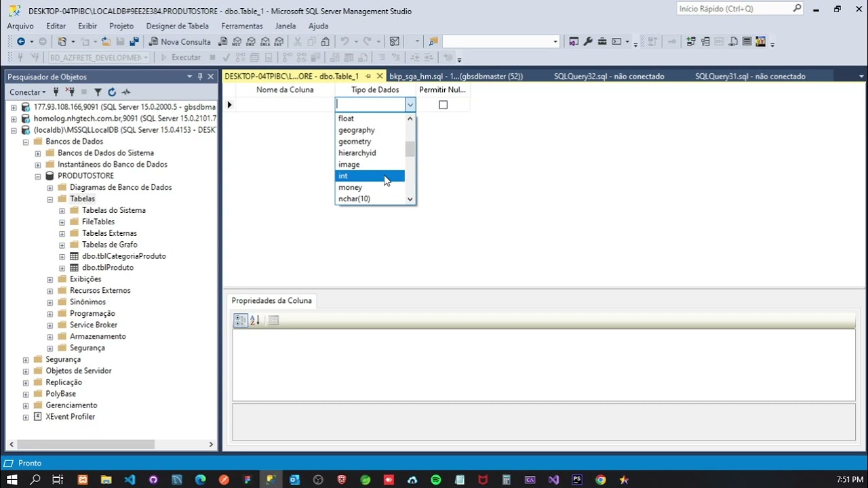This screenshot has width=868, height=488.
Task: Open the Conectar dropdown in Pesquisador de Objetos
Action: pos(27,92)
